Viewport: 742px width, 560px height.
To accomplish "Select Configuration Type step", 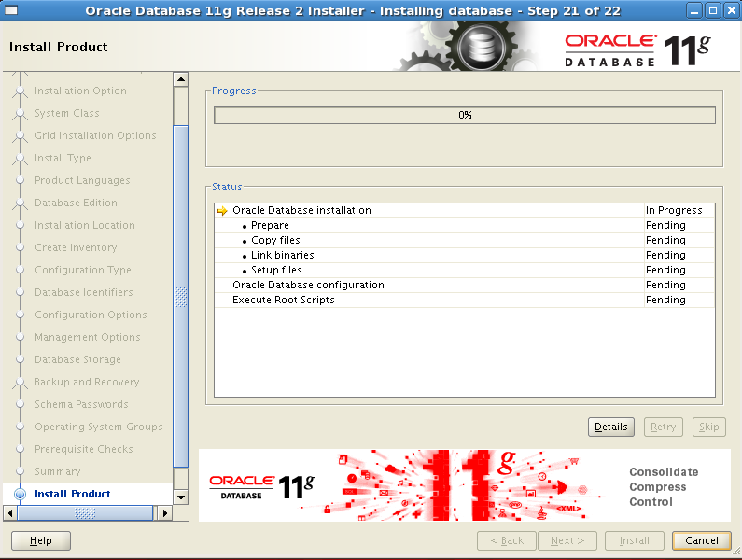I will [83, 270].
